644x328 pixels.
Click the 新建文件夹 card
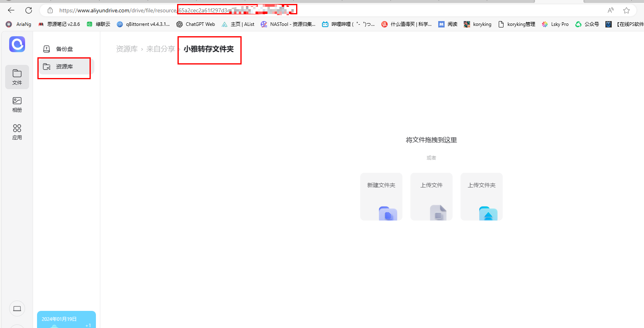click(381, 197)
